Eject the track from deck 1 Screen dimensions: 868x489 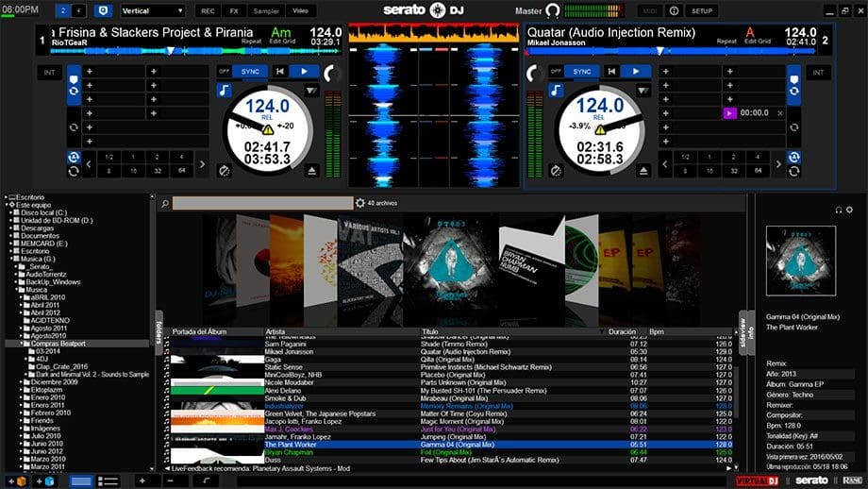(x=311, y=171)
